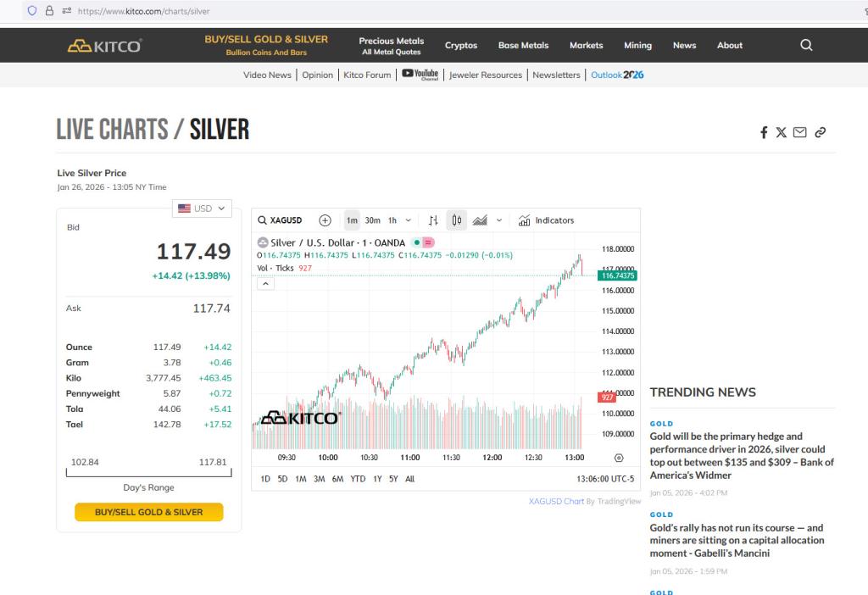Open the Indicators panel on the chart

coord(546,220)
